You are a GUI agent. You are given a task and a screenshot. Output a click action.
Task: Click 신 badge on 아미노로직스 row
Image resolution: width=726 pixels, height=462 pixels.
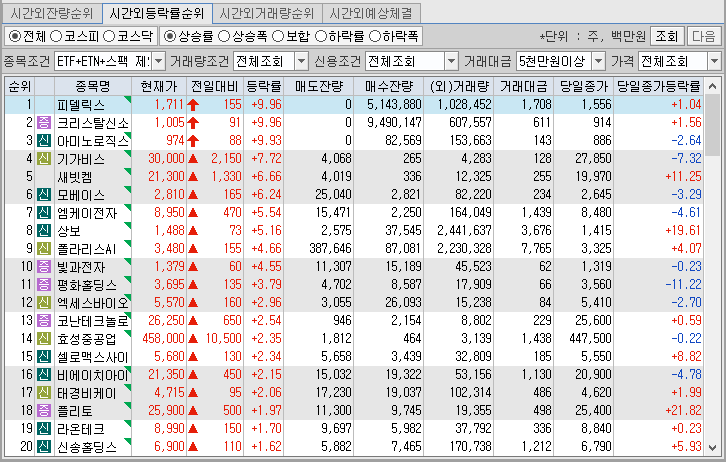[44, 141]
